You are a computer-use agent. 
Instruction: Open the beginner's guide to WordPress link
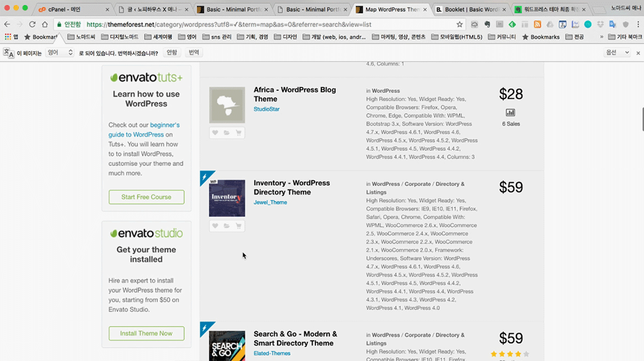coord(144,130)
